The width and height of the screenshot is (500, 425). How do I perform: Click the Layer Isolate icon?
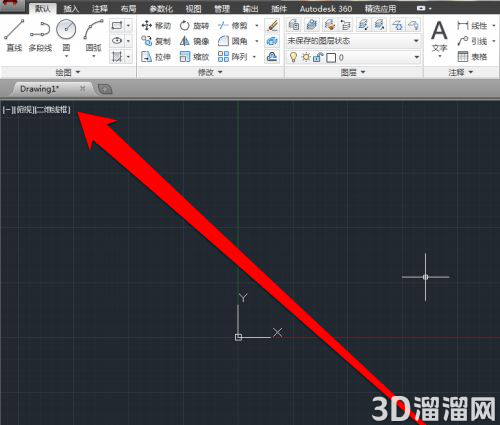click(363, 25)
